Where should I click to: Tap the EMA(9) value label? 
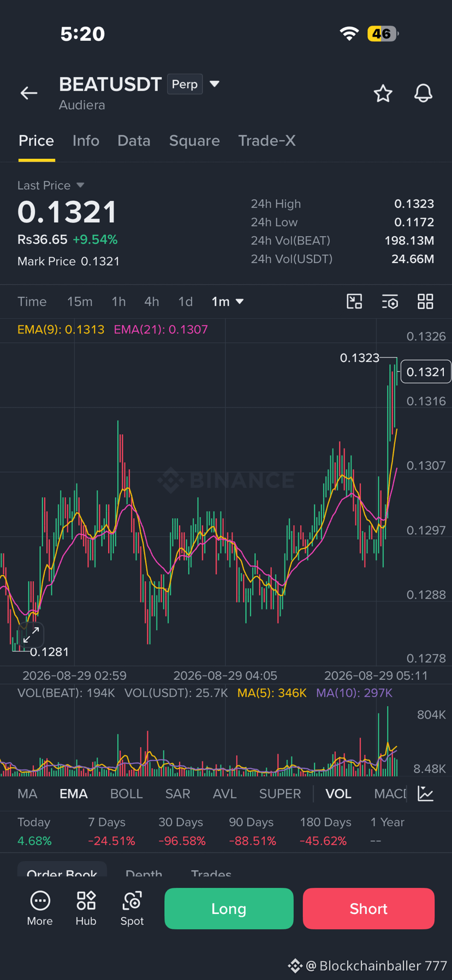click(x=61, y=330)
